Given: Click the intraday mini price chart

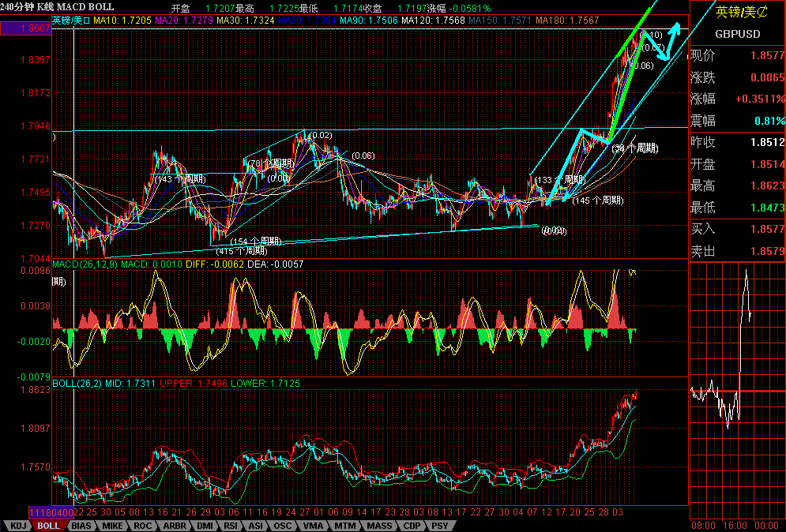Looking at the screenshot, I should [x=737, y=391].
